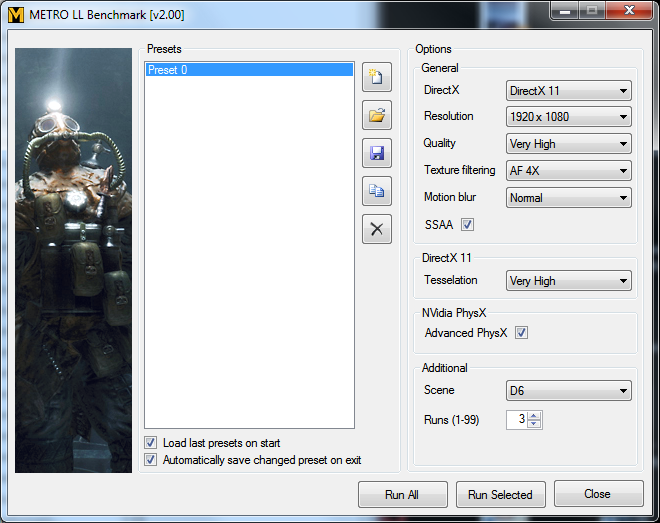Viewport: 660px width, 523px height.
Task: Select Preset 0 in the presets list
Action: [x=249, y=70]
